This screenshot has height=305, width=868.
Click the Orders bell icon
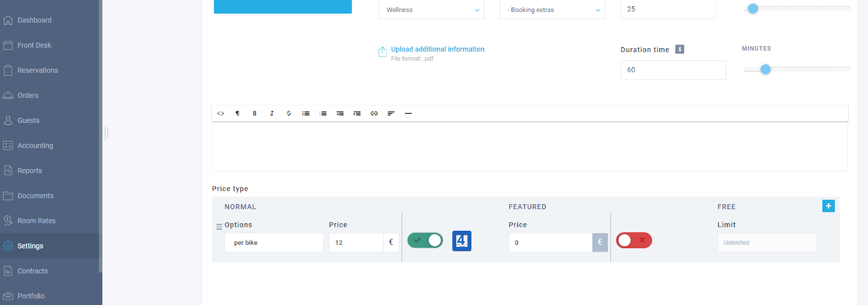[x=8, y=95]
